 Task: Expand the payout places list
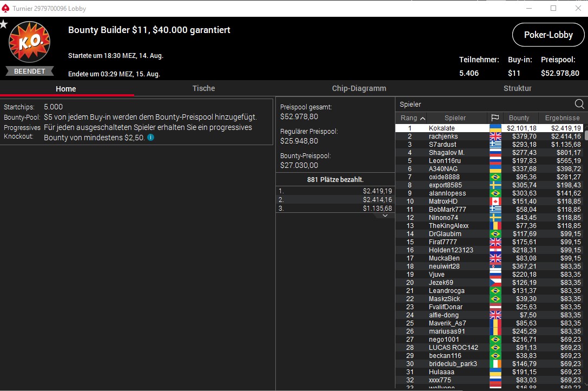(x=385, y=216)
